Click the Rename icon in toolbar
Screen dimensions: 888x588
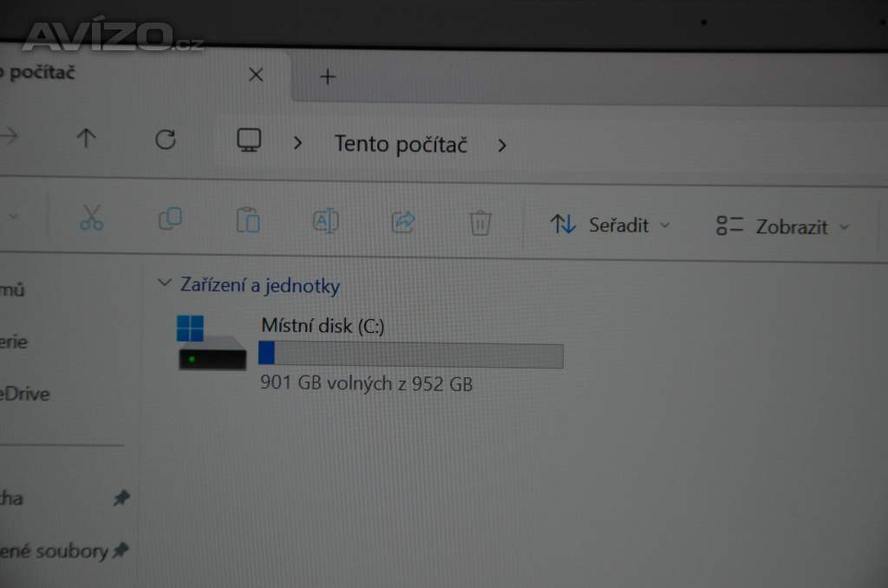(326, 221)
